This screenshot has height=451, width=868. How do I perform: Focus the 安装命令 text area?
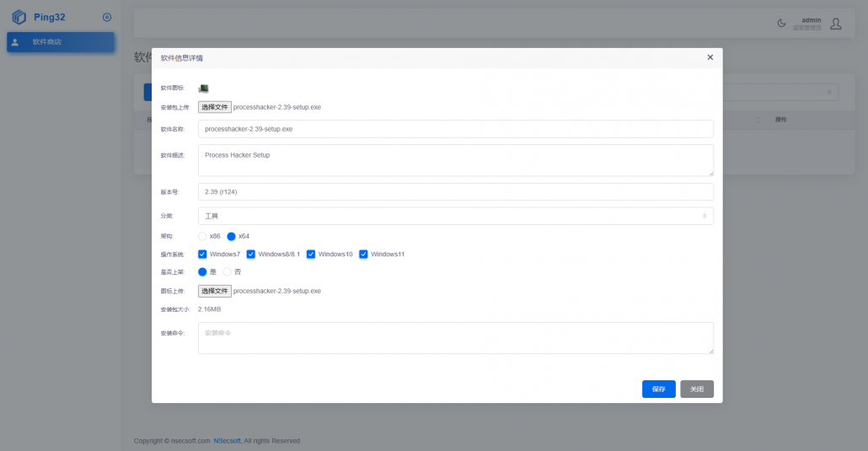456,338
